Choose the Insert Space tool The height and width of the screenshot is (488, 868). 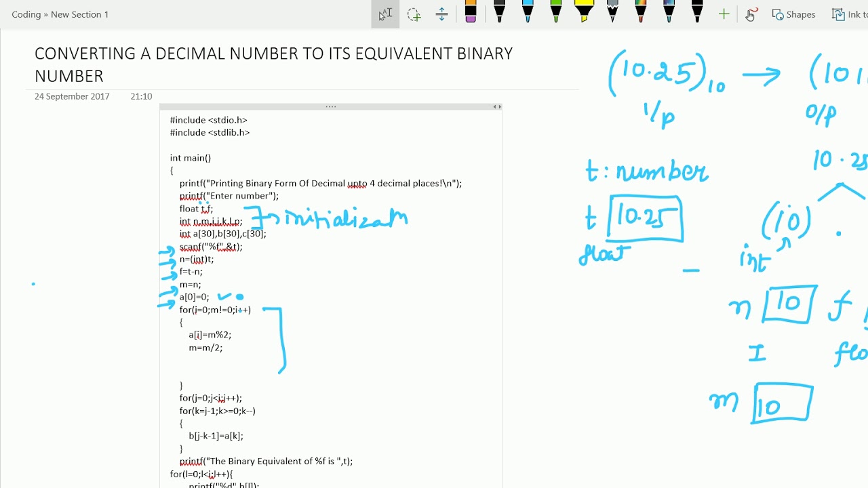pos(441,14)
